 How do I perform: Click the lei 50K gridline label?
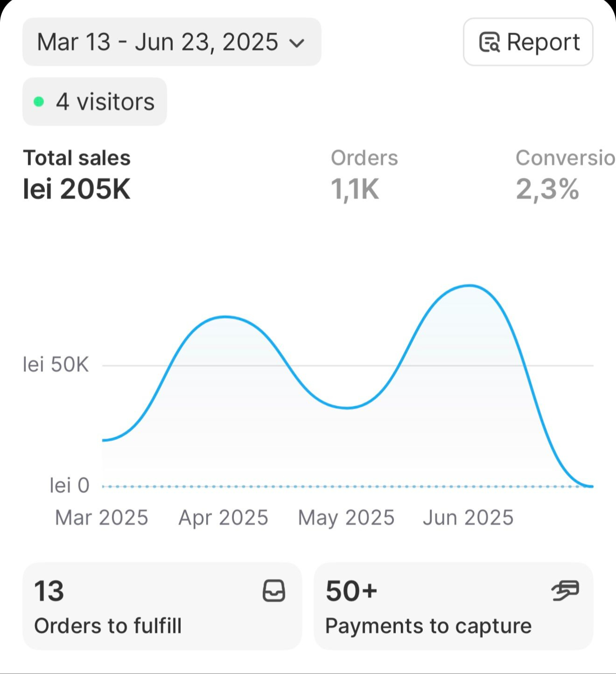56,365
